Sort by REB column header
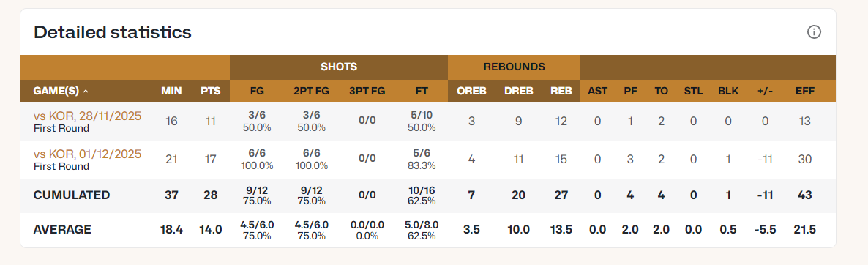This screenshot has width=868, height=265. point(561,91)
